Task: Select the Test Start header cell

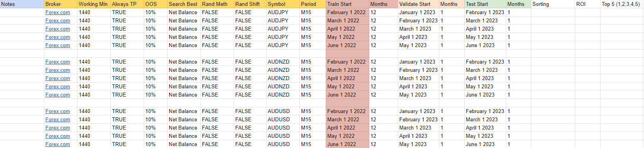Action: tap(485, 4)
